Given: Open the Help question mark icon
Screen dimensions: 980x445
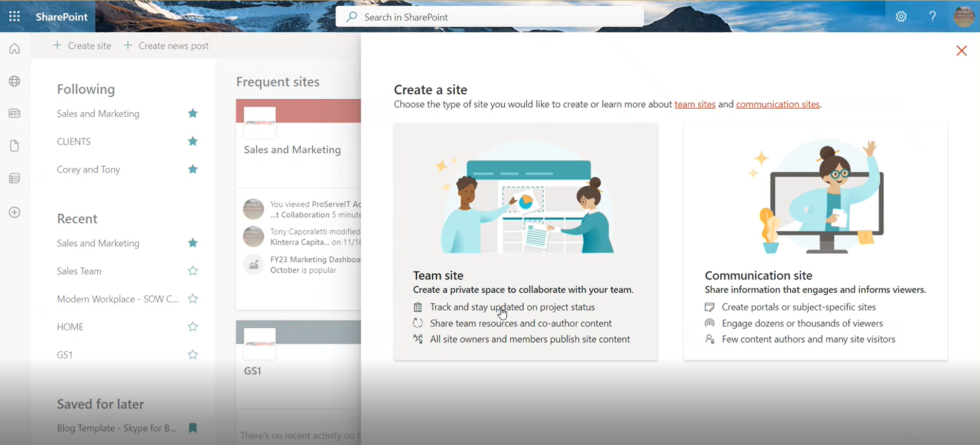Looking at the screenshot, I should (x=932, y=16).
